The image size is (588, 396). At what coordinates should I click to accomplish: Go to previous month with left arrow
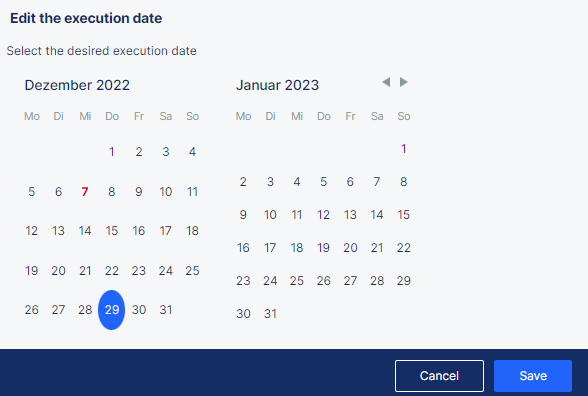[386, 82]
